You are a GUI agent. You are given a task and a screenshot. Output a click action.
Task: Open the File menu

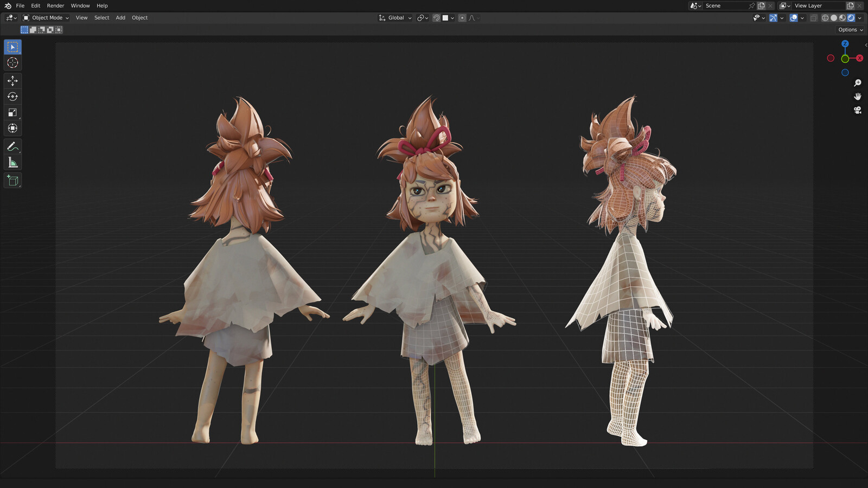coord(20,5)
